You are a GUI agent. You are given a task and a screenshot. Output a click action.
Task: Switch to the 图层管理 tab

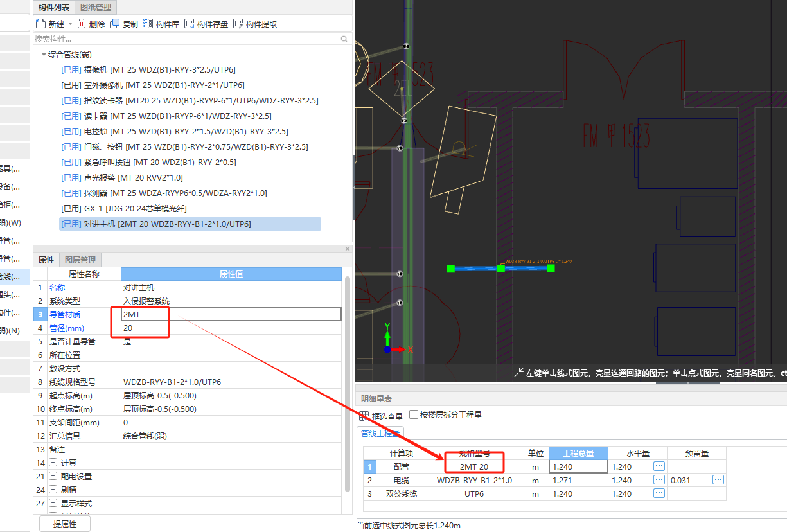pos(80,260)
